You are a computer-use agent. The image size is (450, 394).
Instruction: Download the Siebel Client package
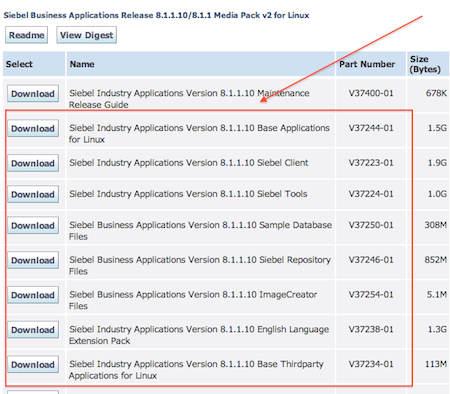[33, 163]
